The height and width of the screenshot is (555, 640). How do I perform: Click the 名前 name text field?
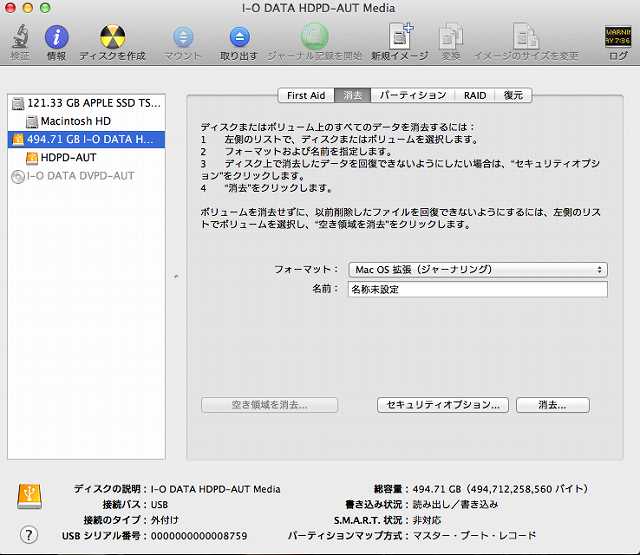coord(476,289)
